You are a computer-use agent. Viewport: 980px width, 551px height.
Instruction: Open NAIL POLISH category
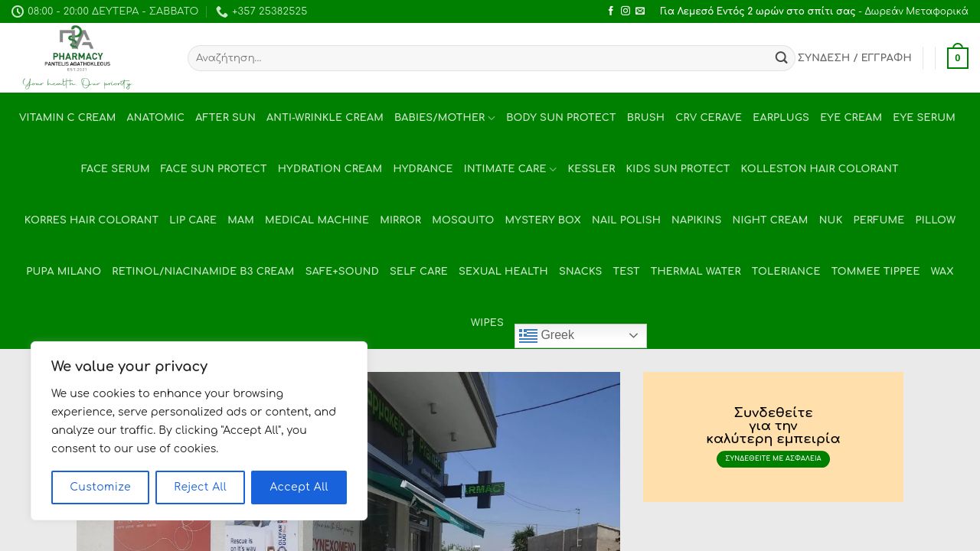point(626,220)
